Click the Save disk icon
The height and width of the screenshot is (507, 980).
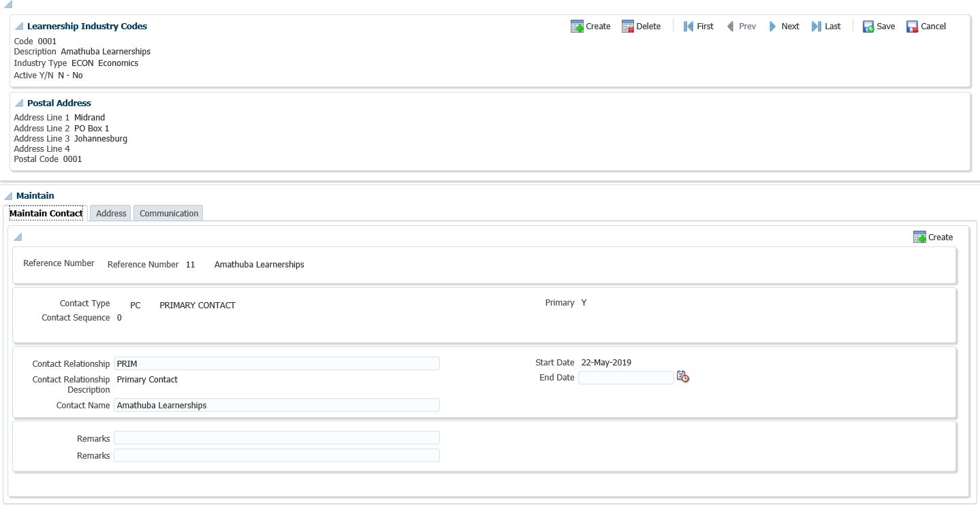[868, 27]
